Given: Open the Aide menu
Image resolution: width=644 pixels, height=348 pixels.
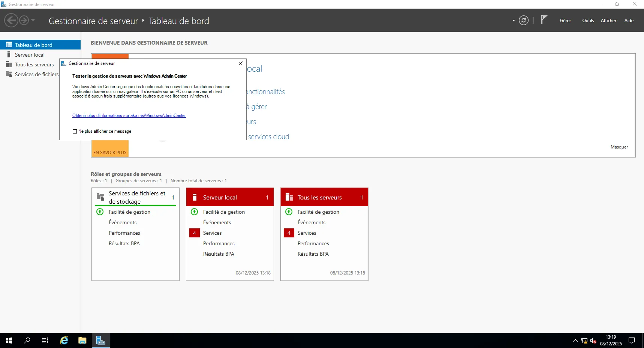Looking at the screenshot, I should [x=629, y=21].
